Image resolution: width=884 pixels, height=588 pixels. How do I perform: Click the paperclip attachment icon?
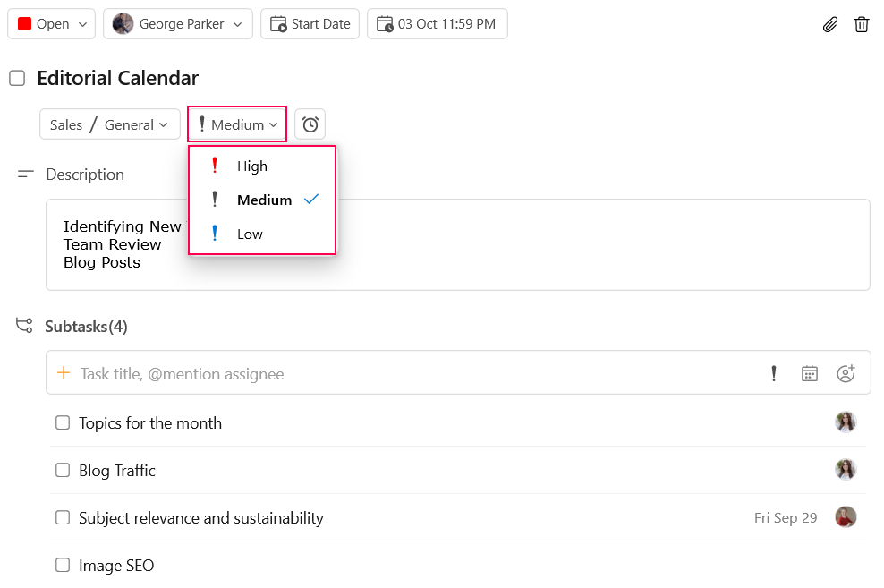pyautogui.click(x=830, y=25)
